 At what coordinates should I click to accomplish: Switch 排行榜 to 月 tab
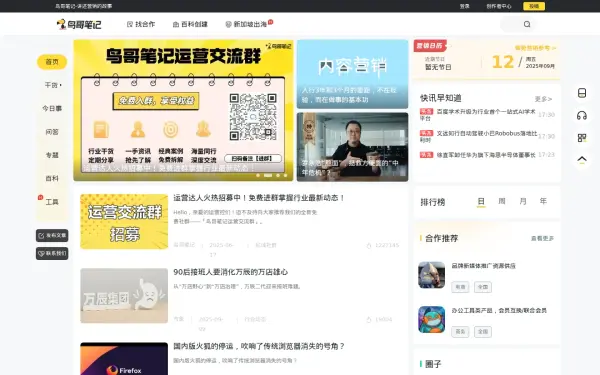[523, 201]
